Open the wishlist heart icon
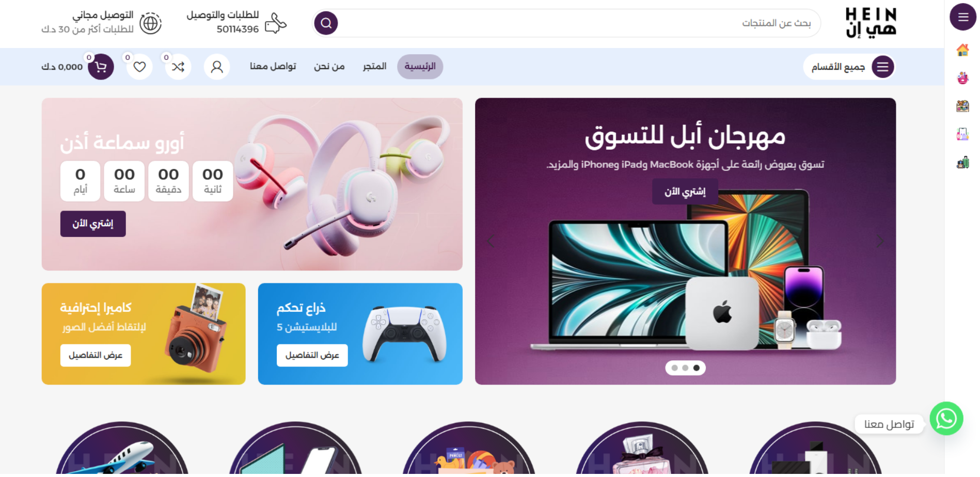Image resolution: width=980 pixels, height=477 pixels. (139, 67)
